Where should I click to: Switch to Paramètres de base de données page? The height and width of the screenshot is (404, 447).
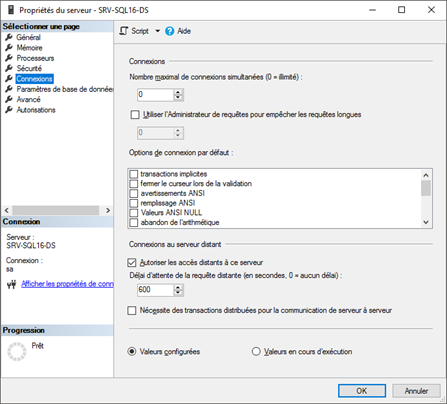point(65,89)
